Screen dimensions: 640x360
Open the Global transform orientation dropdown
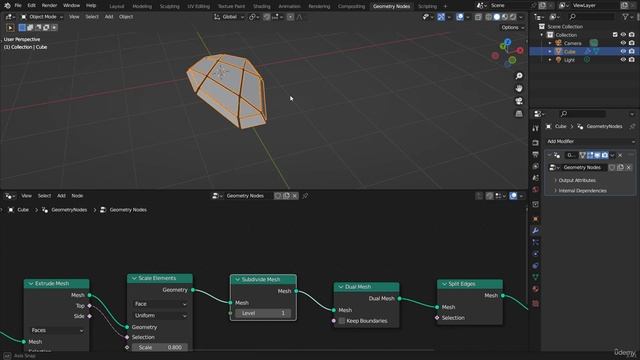229,17
